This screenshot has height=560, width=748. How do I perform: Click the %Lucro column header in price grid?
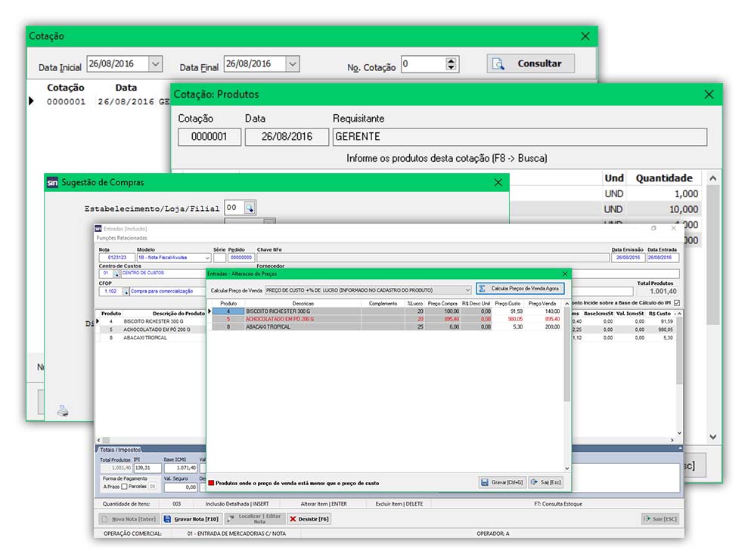tap(414, 304)
